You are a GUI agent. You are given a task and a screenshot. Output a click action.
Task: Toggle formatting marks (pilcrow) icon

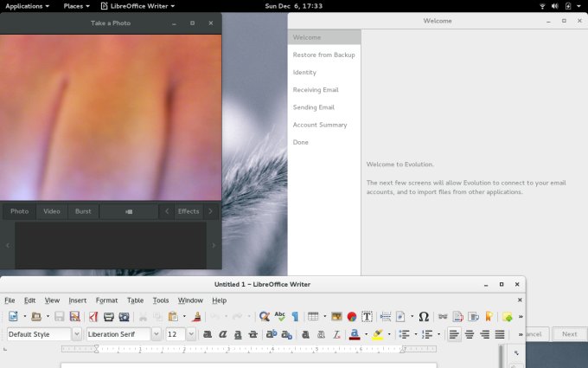(x=295, y=317)
